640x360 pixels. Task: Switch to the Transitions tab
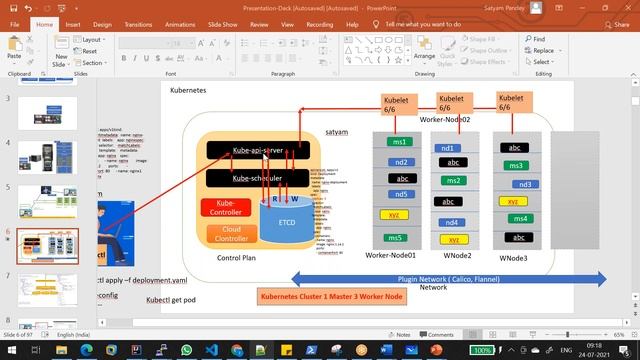point(138,24)
